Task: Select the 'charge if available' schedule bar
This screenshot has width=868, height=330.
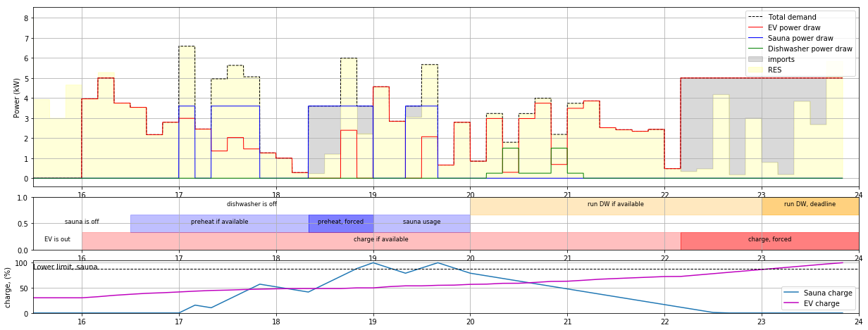Action: click(x=381, y=241)
